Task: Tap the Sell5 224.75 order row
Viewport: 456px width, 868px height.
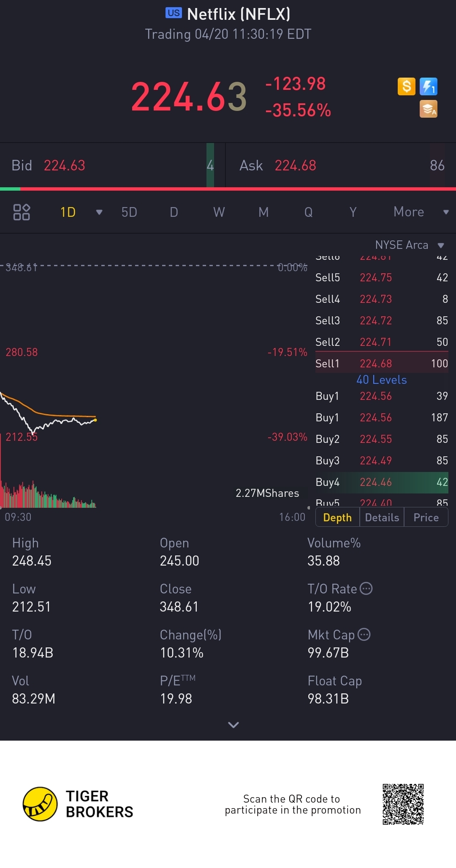Action: pyautogui.click(x=382, y=278)
